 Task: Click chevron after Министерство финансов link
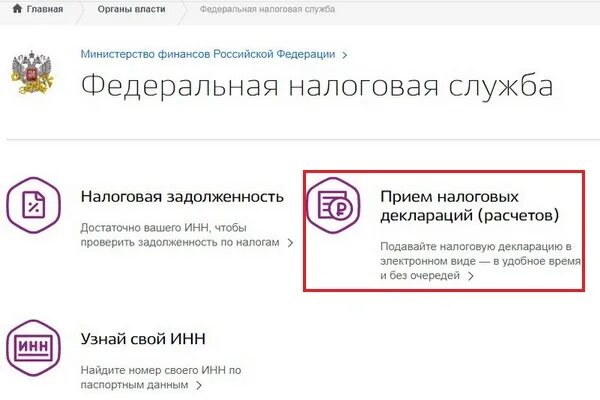344,55
